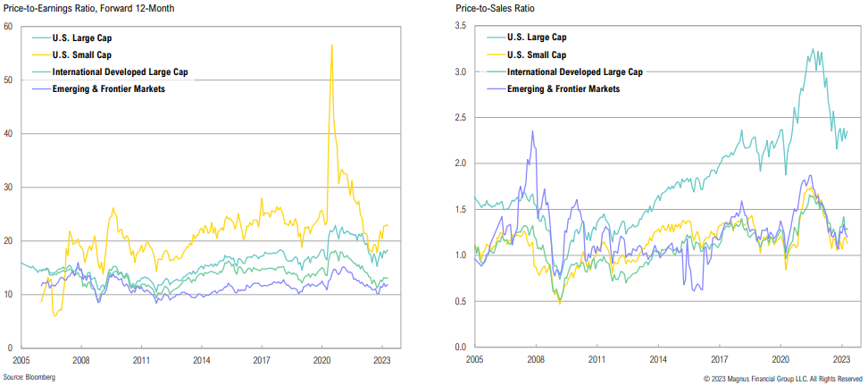
Task: Click the U.S. Large Cap legend line in P/E chart
Action: [42, 38]
